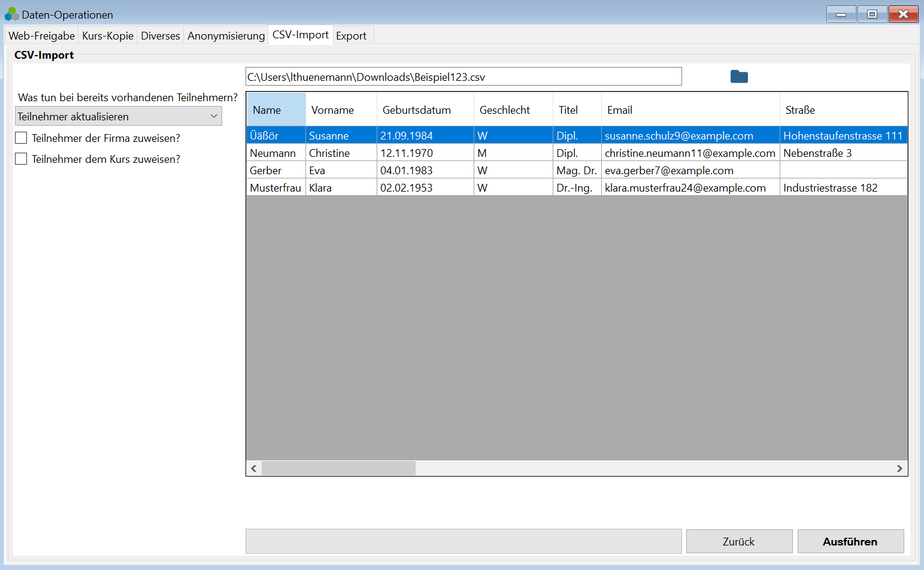This screenshot has width=924, height=570.
Task: Click the Zurück button
Action: pos(739,541)
